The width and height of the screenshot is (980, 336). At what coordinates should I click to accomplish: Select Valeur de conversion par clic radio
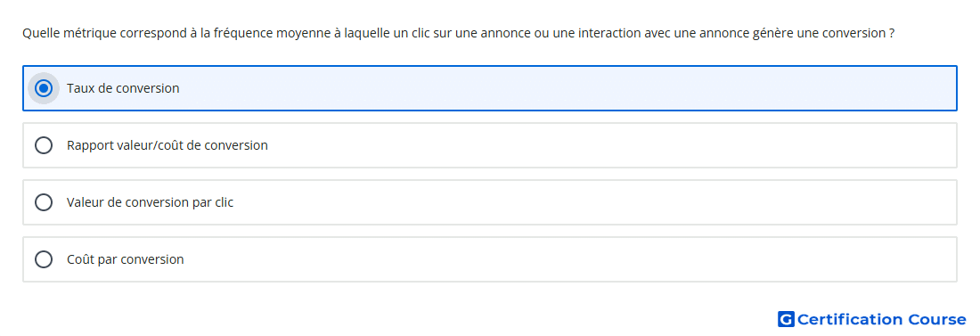point(43,202)
